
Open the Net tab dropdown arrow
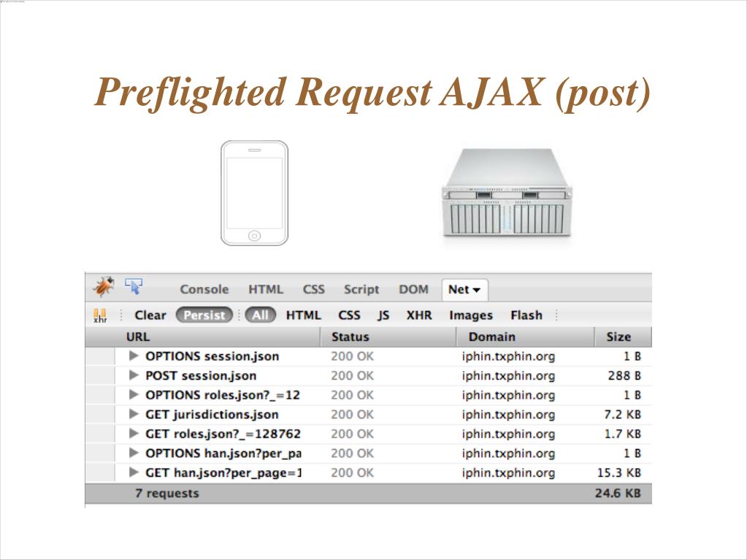coord(476,290)
